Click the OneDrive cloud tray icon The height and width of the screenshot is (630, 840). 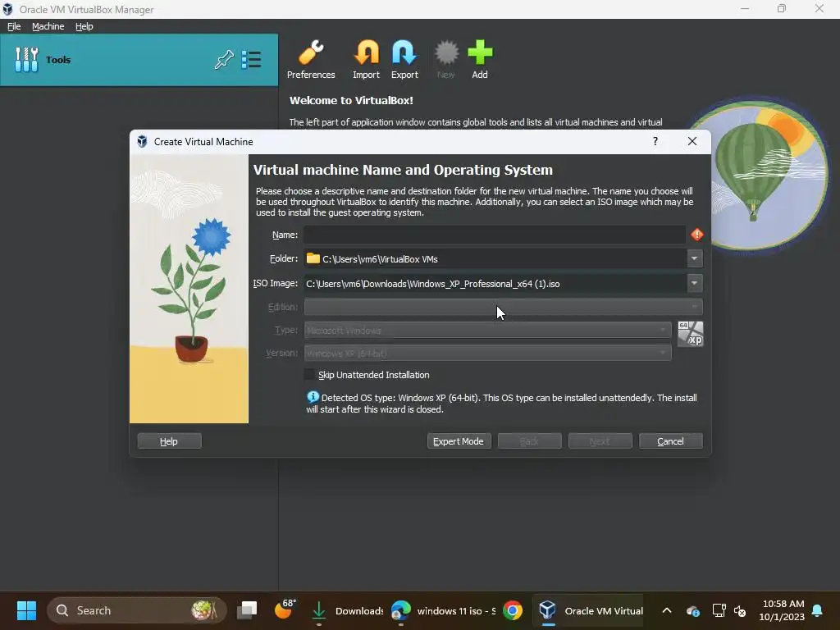pos(692,610)
